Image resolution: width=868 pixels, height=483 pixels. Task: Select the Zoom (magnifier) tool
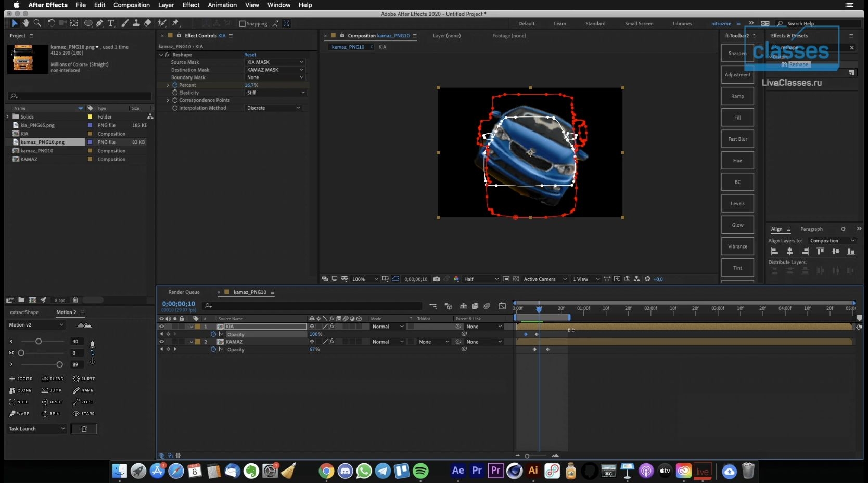click(x=37, y=23)
